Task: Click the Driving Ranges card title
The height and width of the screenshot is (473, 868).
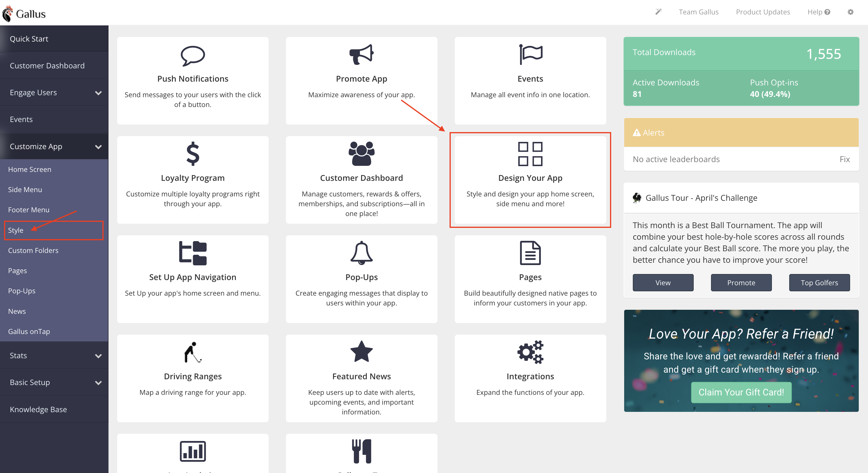Action: (x=193, y=376)
